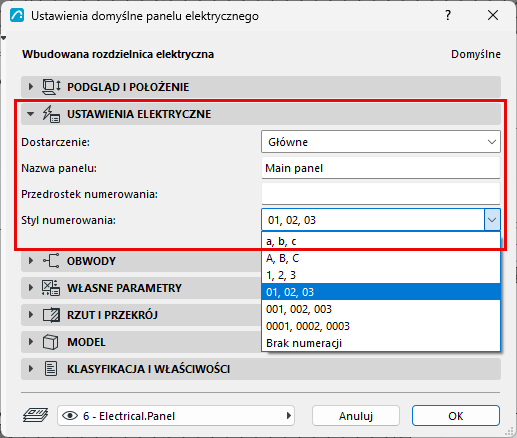Viewport: 517px width, 438px height.
Task: Click the Styl numerowania dropdown arrow
Action: click(492, 220)
